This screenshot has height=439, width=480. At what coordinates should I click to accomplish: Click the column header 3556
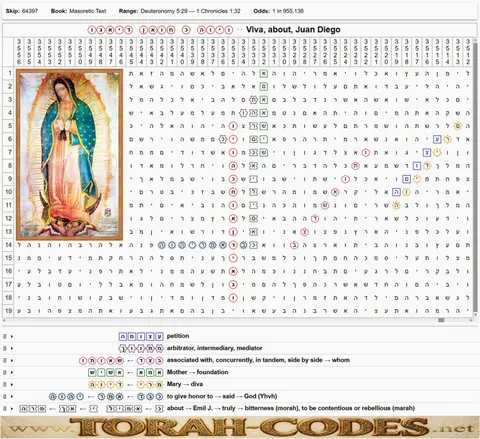click(x=19, y=52)
